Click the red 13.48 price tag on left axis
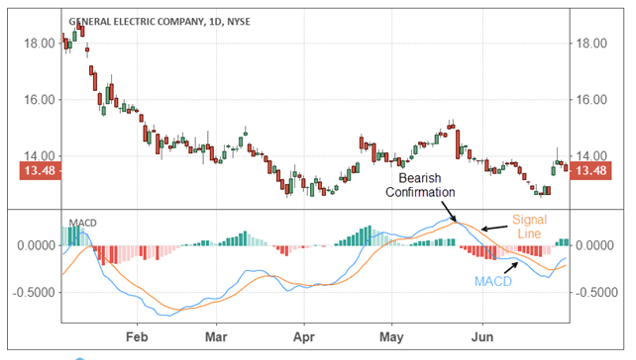 tap(40, 170)
